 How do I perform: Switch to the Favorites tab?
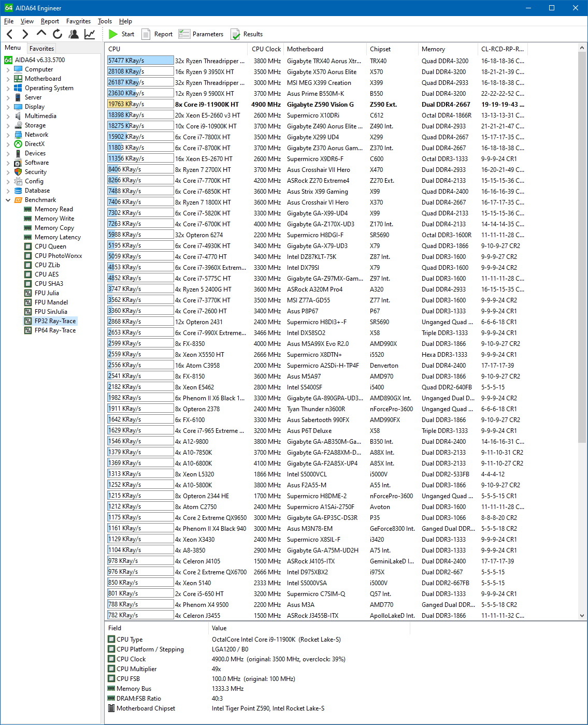tap(41, 48)
